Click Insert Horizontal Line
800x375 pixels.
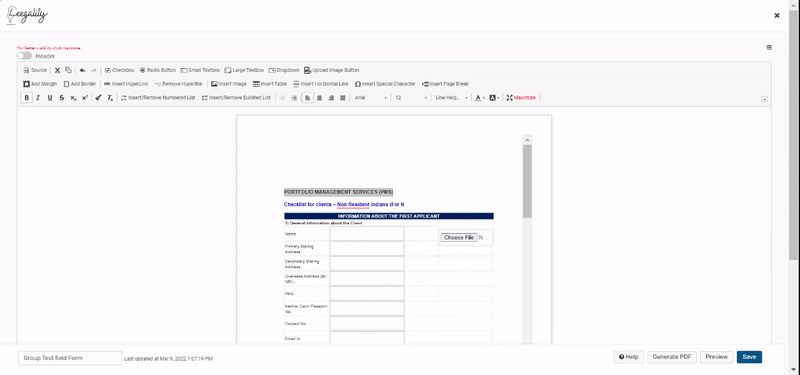pyautogui.click(x=320, y=84)
